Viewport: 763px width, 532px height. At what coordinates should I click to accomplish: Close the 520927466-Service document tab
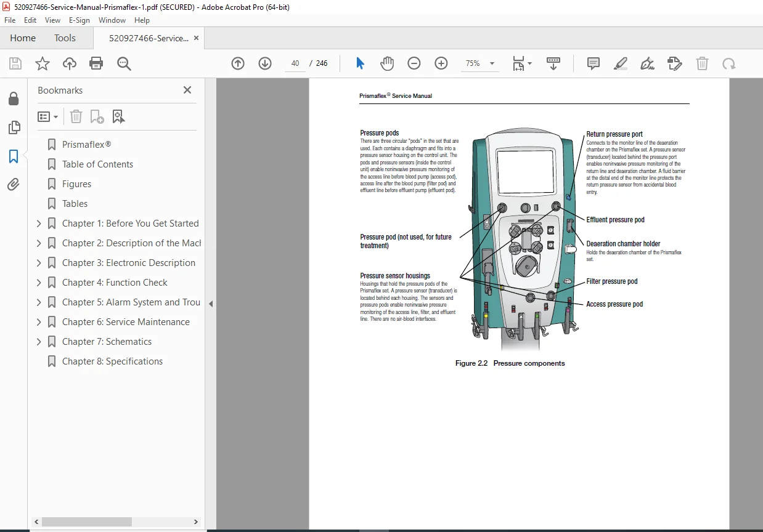196,38
